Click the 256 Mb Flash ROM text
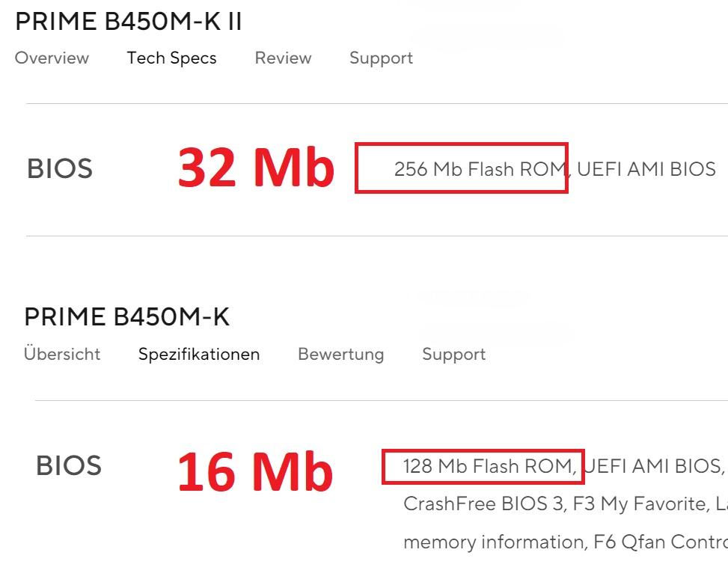Image resolution: width=728 pixels, height=585 pixels. tap(480, 169)
